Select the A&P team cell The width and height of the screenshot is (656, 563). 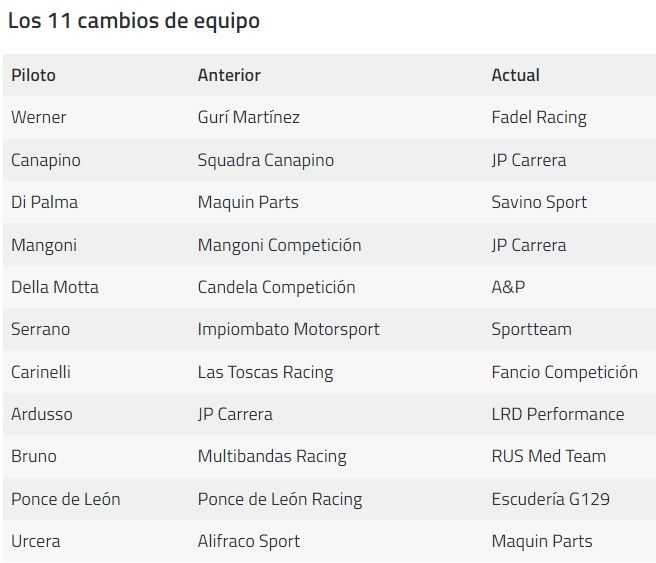coord(508,287)
